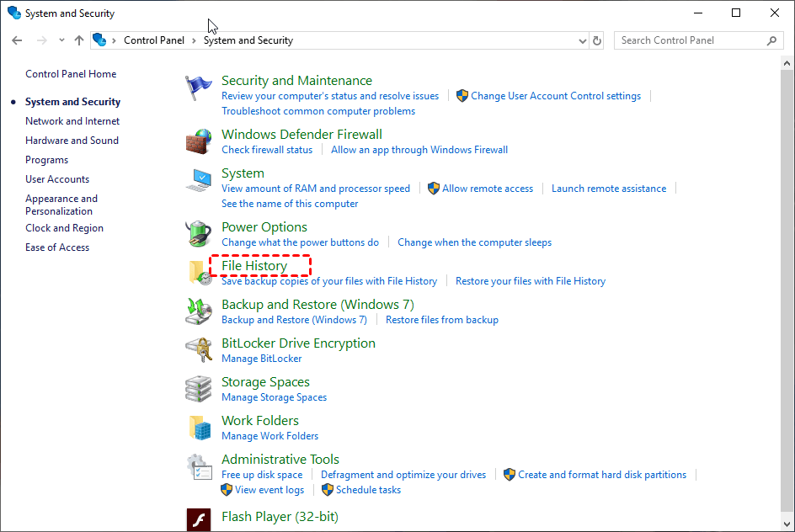Image resolution: width=795 pixels, height=532 pixels.
Task: Click the Windows Defender Firewall brick wall icon
Action: [x=198, y=141]
